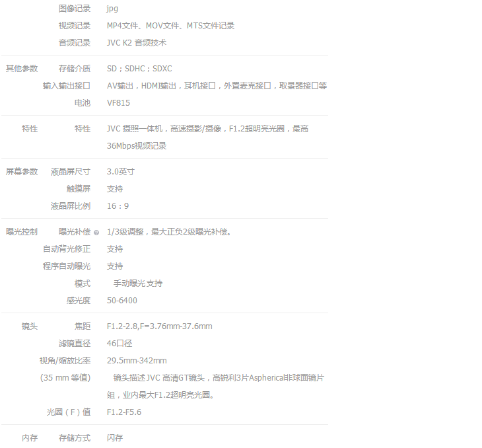Click the 闪存 storage method value
The image size is (482, 448).
(115, 438)
